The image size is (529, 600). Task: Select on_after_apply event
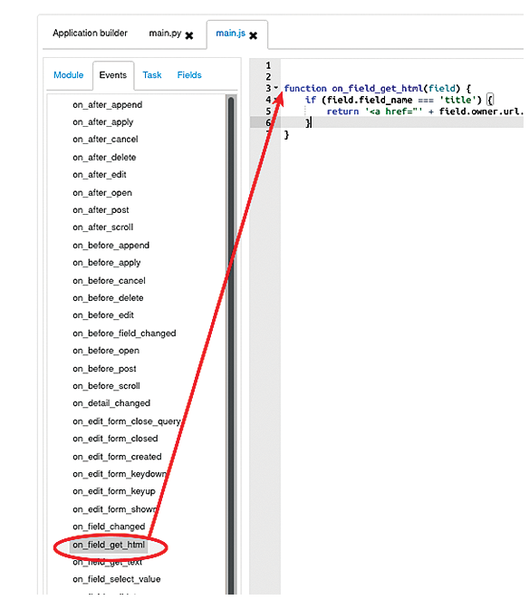(x=103, y=122)
